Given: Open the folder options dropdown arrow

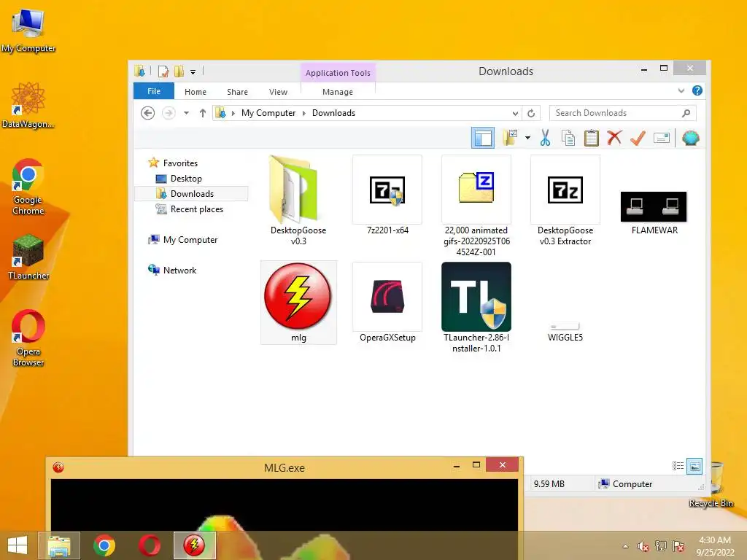Looking at the screenshot, I should click(x=527, y=138).
